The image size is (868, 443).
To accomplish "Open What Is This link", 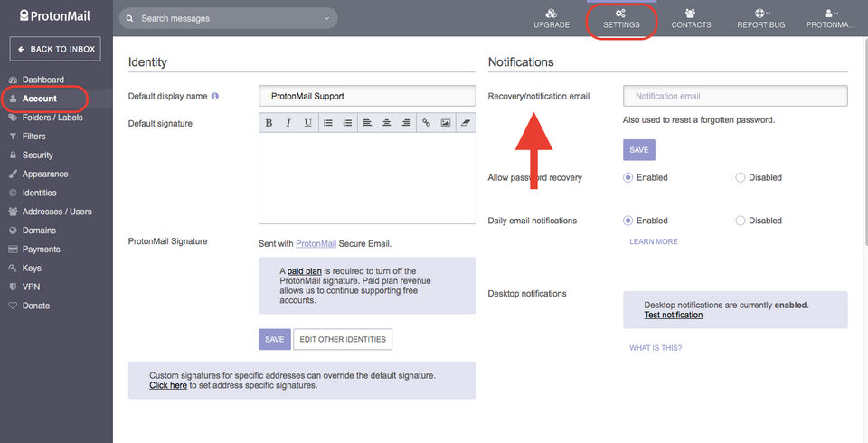I will point(656,348).
